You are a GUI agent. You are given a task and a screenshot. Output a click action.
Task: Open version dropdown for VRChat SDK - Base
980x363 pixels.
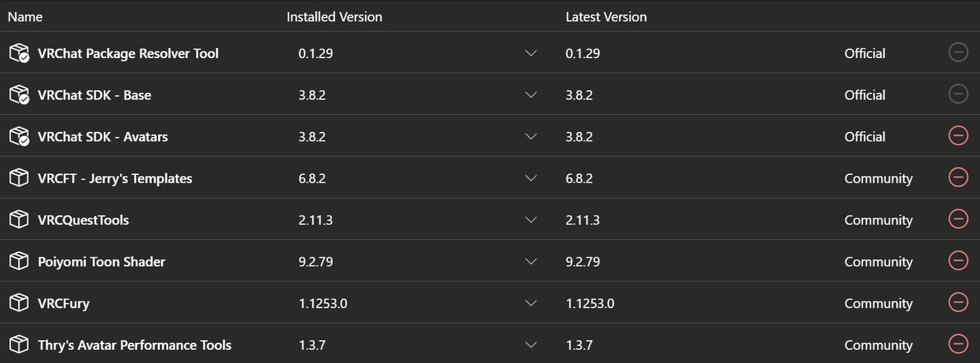point(531,95)
